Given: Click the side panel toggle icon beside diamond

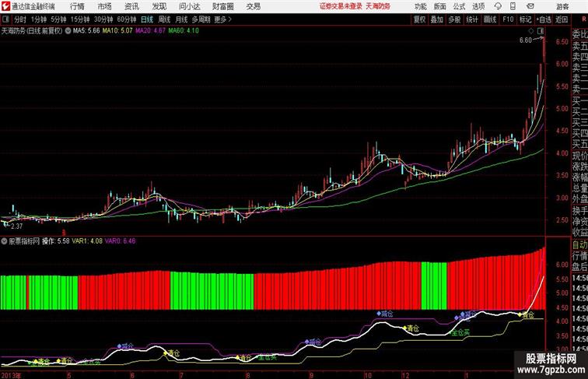Looking at the screenshot, I should (541, 31).
